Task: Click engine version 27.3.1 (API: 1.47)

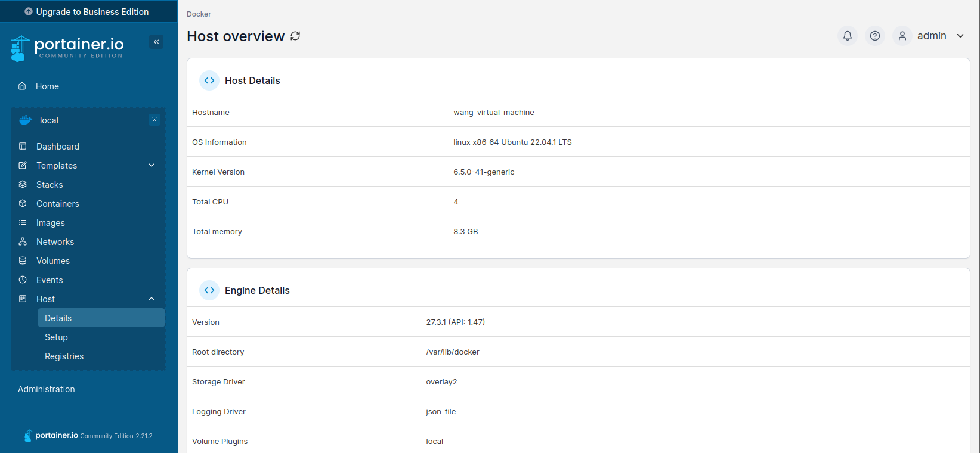Action: pyautogui.click(x=456, y=322)
